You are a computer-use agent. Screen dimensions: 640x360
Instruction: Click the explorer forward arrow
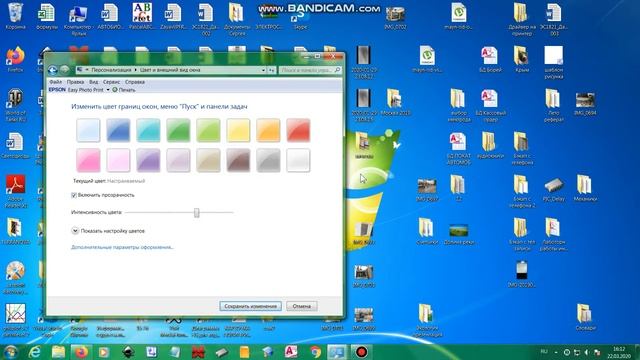(64, 70)
